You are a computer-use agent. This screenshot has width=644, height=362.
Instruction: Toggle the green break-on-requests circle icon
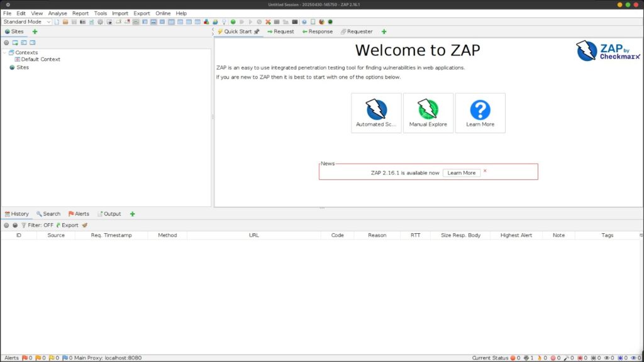pos(233,22)
